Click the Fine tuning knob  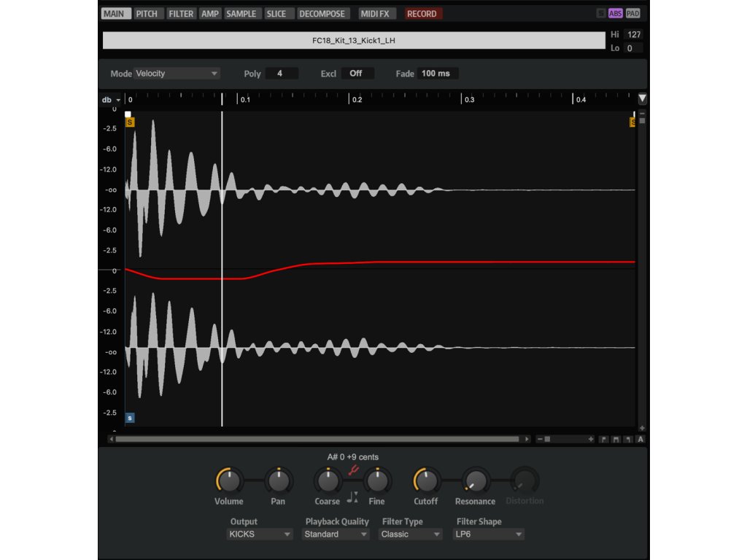click(x=377, y=480)
